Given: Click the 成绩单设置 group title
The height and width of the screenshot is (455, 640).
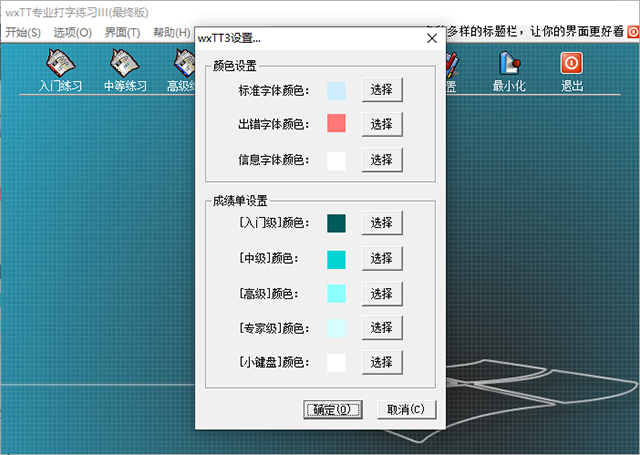Looking at the screenshot, I should tap(240, 201).
